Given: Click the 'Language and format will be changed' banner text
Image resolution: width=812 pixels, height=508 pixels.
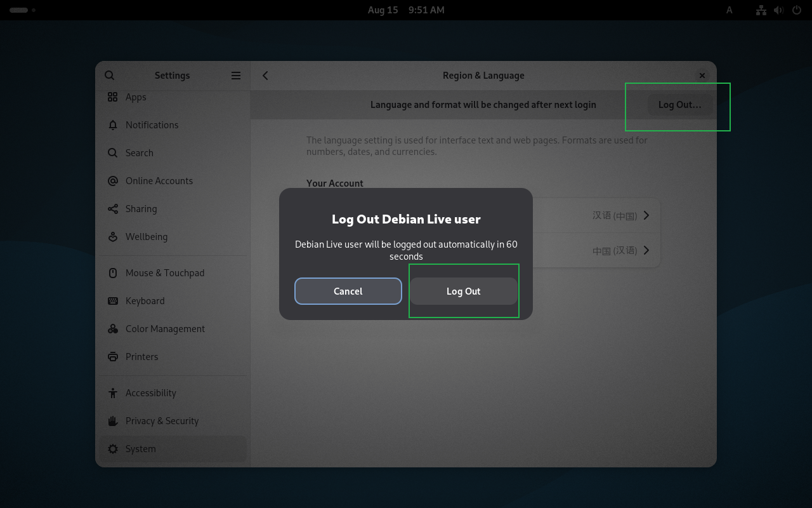Looking at the screenshot, I should 483,105.
